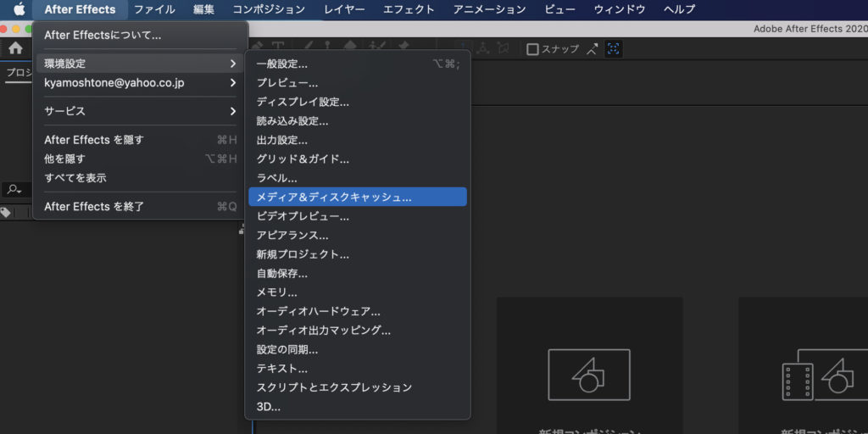Click the new composition from footage filmstrip thumbnail
Image resolution: width=868 pixels, height=434 pixels.
point(825,375)
